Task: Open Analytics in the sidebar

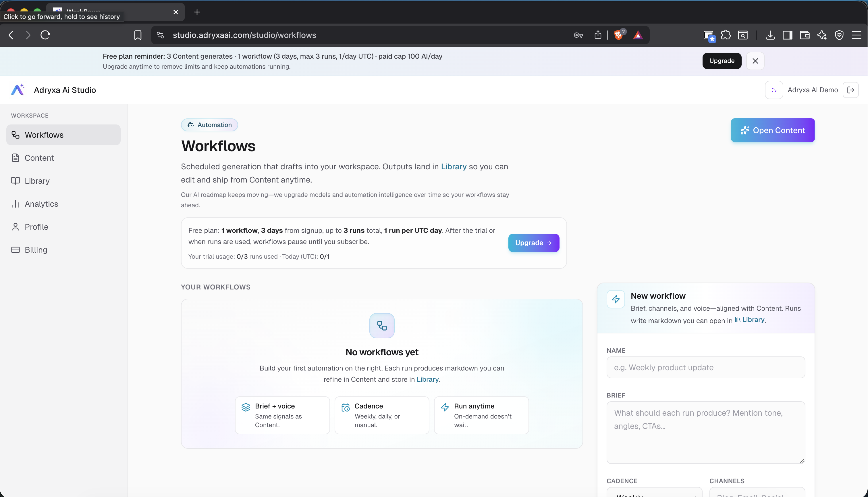Action: (63, 204)
